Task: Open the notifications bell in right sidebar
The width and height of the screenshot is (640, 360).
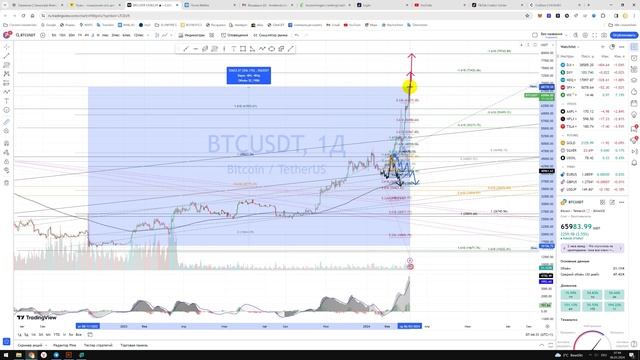Action: click(x=634, y=162)
